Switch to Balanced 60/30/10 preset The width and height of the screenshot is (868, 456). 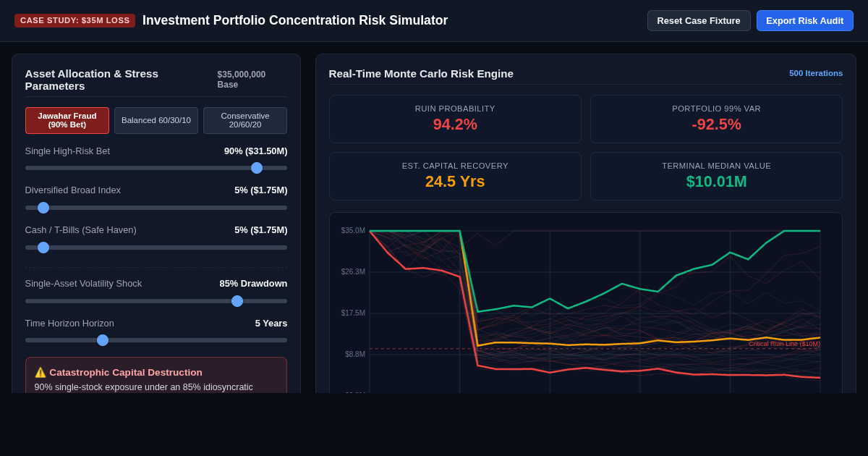click(156, 120)
